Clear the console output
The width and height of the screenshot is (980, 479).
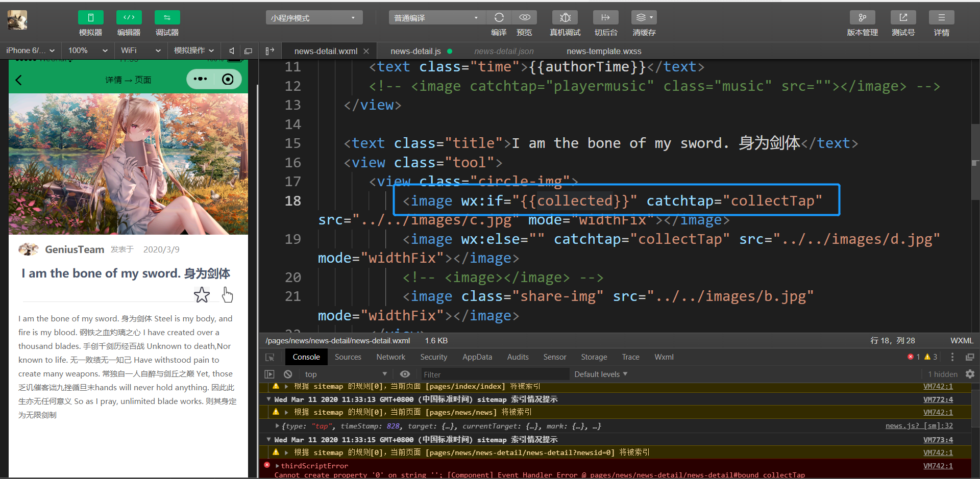pos(288,374)
